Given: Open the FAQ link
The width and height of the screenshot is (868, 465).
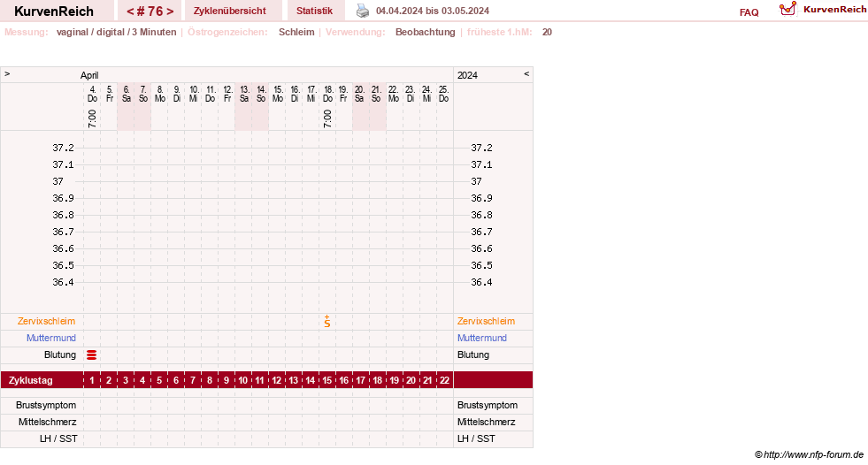Looking at the screenshot, I should pos(749,12).
